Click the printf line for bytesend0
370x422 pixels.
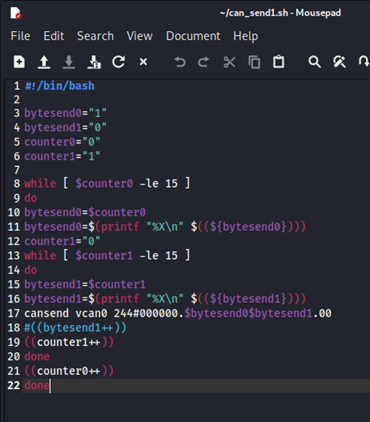pyautogui.click(x=165, y=227)
